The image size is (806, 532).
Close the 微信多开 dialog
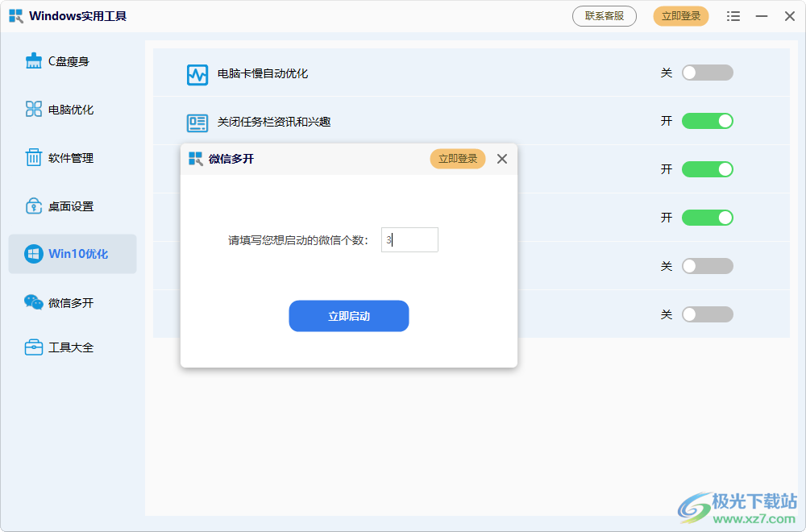click(x=502, y=159)
